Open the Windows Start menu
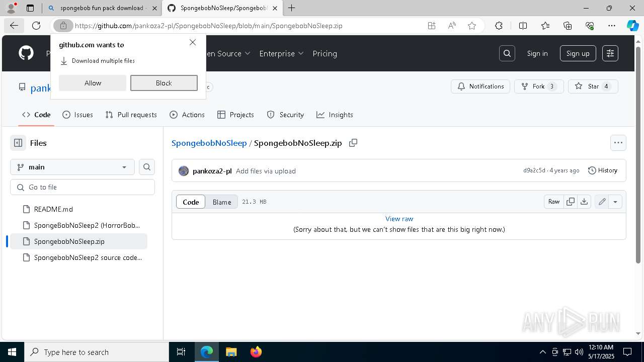The height and width of the screenshot is (362, 644). pos(12,352)
